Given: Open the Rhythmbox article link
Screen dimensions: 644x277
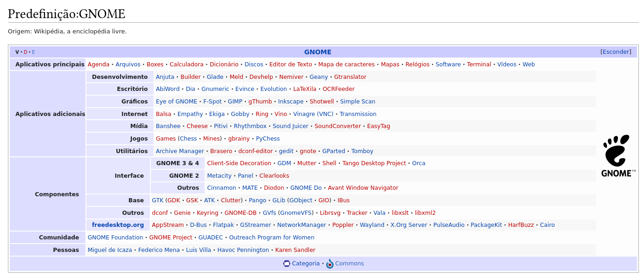Looking at the screenshot, I should (250, 126).
